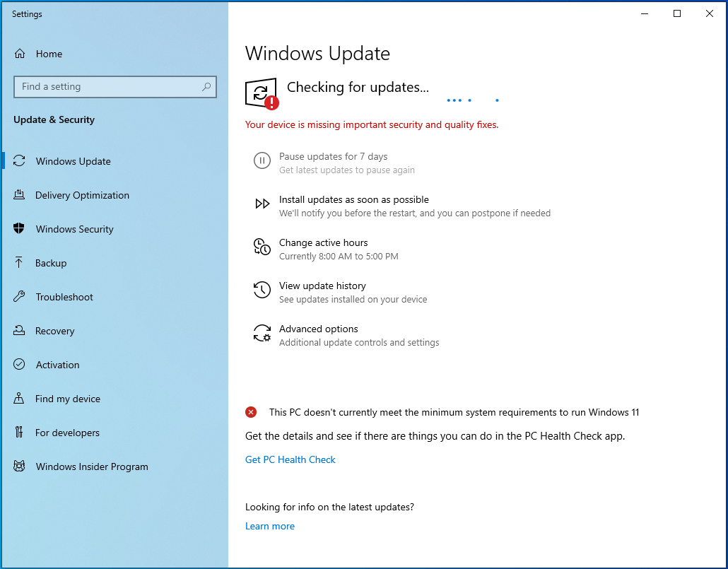This screenshot has width=728, height=569.
Task: Open the Troubleshoot section
Action: coord(115,297)
